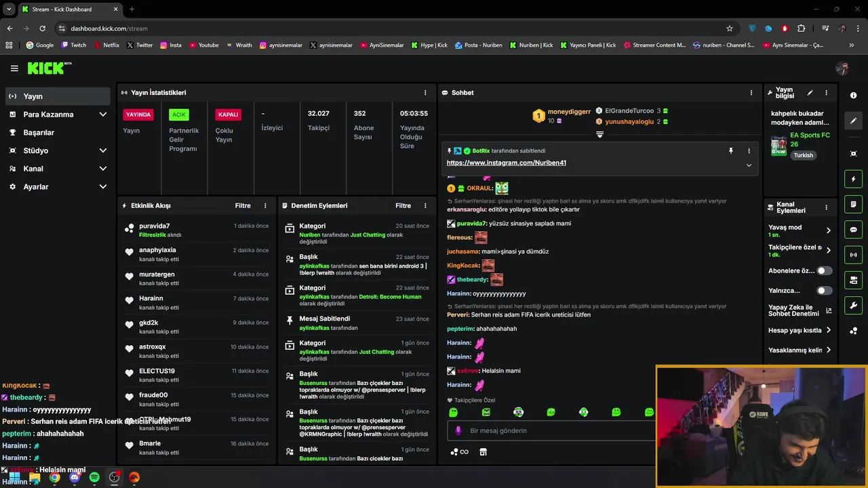Click the purple microphone icon in message box
The height and width of the screenshot is (488, 868).
coord(458,430)
